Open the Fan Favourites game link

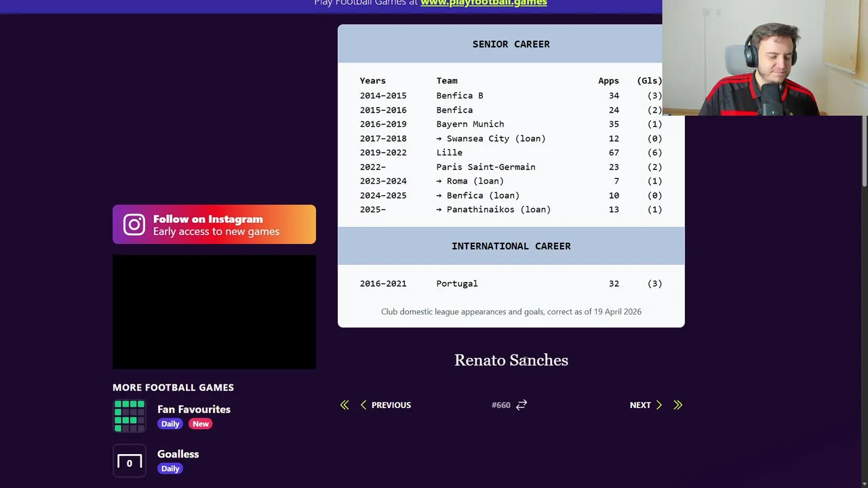click(x=194, y=409)
